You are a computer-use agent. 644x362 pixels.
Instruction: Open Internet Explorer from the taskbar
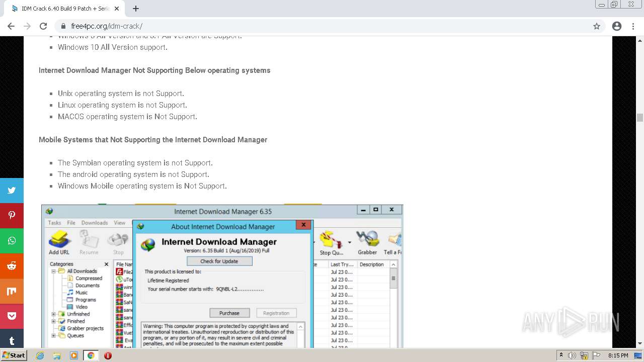click(40, 355)
